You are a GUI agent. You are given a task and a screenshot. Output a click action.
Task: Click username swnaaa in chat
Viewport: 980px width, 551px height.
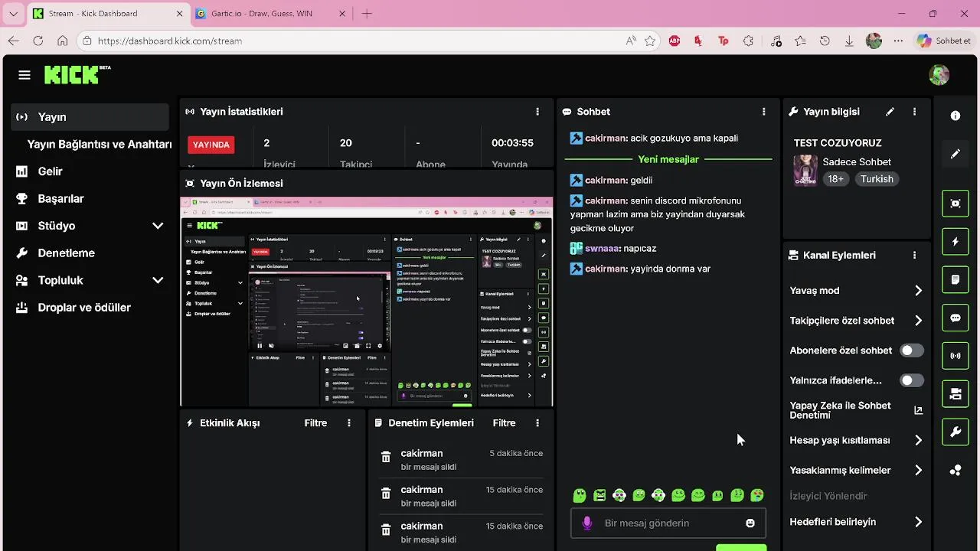(602, 248)
